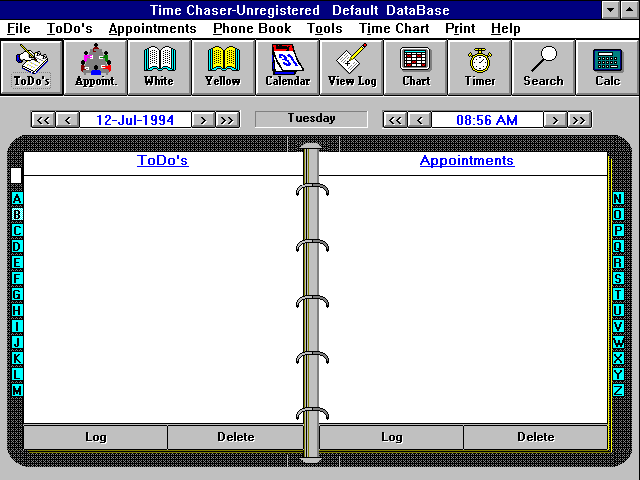Minimize window with title bar down arrow
The height and width of the screenshot is (480, 640).
(611, 10)
